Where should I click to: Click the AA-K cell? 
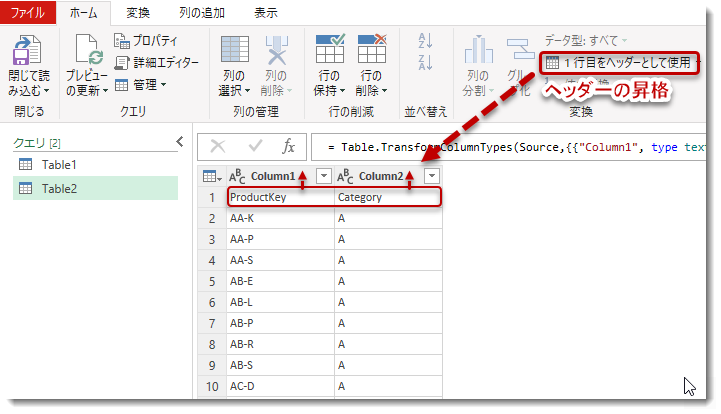click(x=280, y=218)
